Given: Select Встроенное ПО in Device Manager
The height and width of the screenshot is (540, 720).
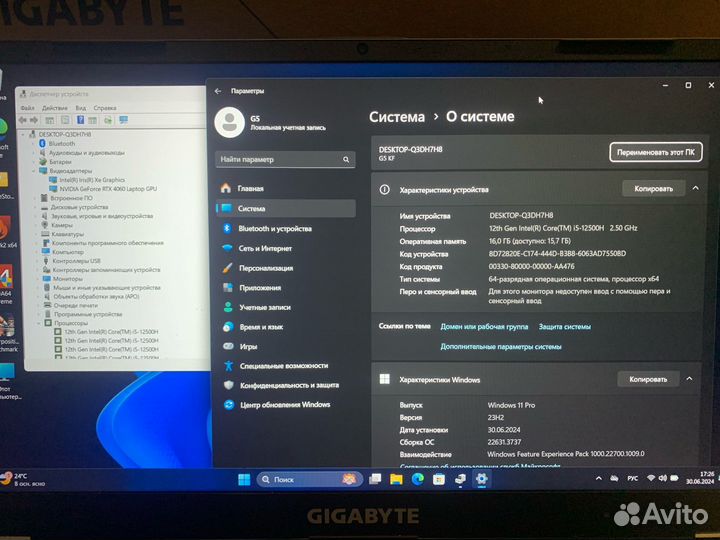Looking at the screenshot, I should pos(71,198).
